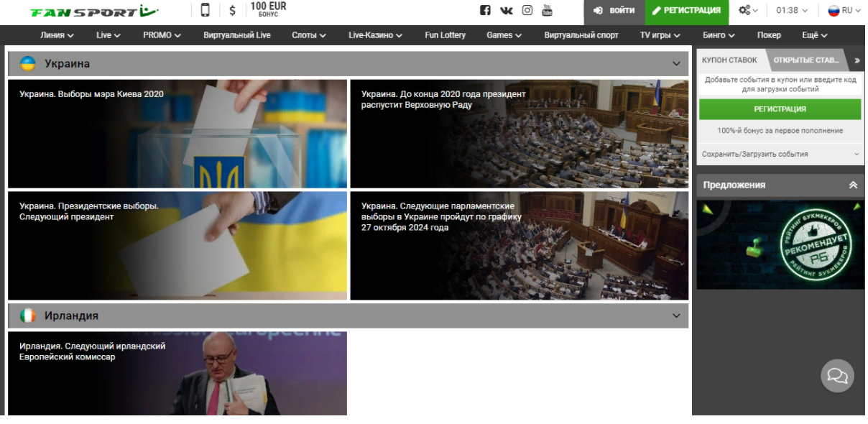Click the Войти login button

(614, 11)
